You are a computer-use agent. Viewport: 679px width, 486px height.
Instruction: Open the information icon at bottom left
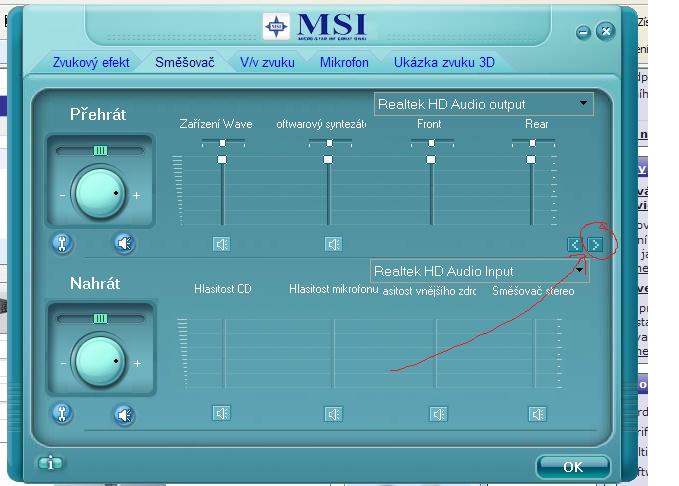[51, 463]
